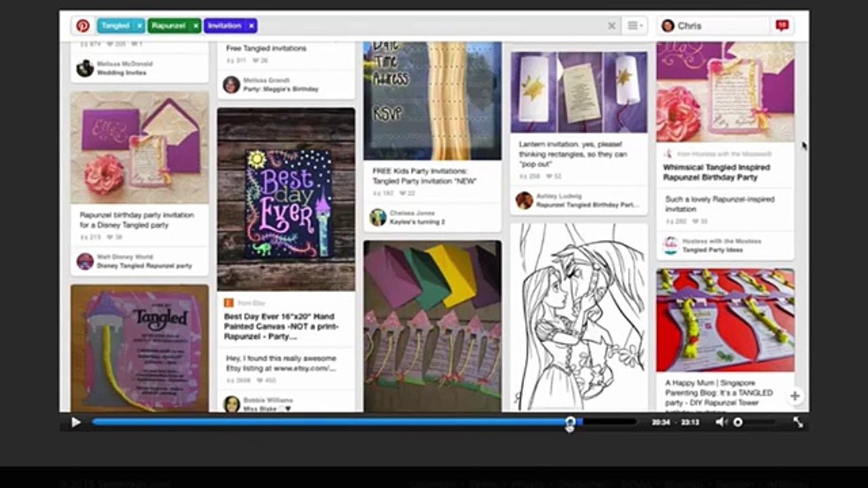Screen dimensions: 868x488
Task: Click the volume slider knob
Action: [x=738, y=422]
